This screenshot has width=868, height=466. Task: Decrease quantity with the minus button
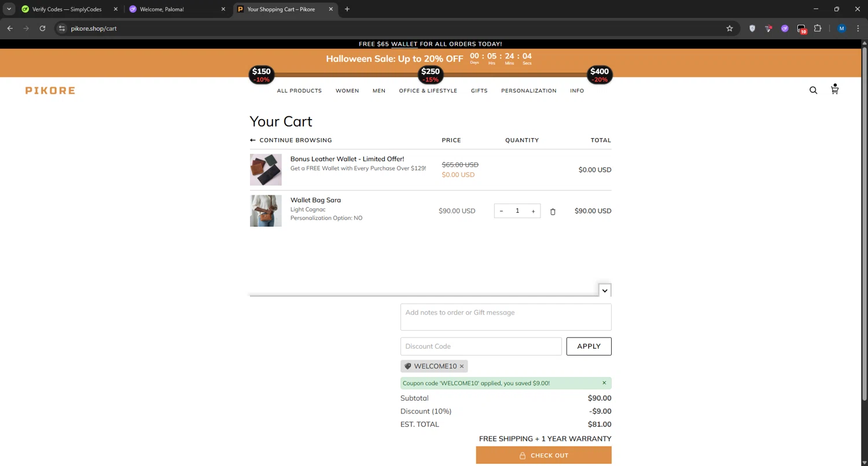pos(501,211)
